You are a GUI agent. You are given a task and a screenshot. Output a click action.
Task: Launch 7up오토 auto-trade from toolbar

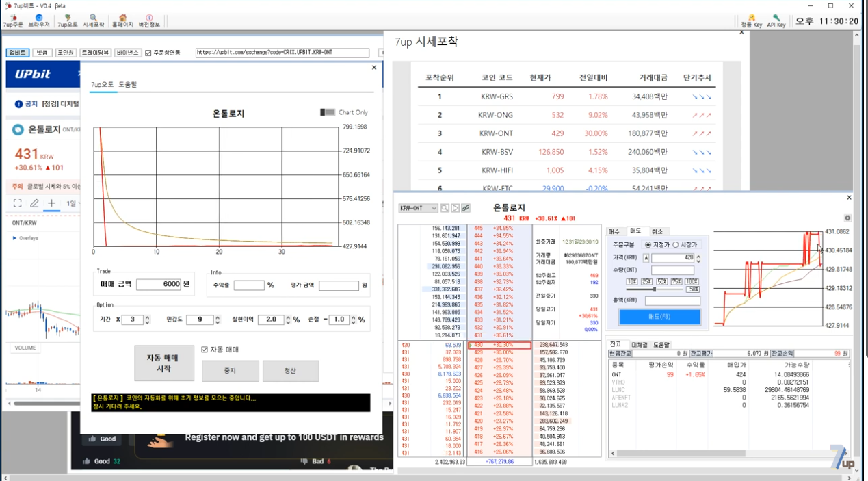(x=67, y=21)
